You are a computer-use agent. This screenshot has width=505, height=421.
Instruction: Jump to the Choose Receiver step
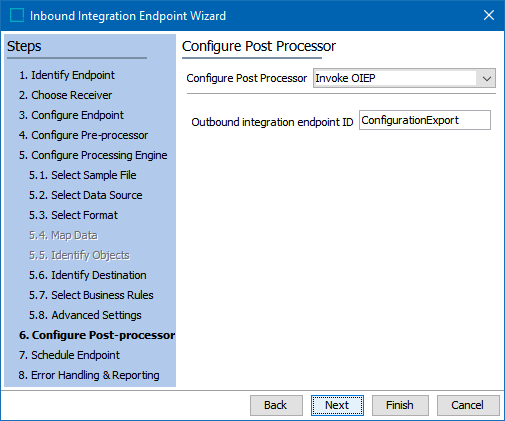pos(65,95)
